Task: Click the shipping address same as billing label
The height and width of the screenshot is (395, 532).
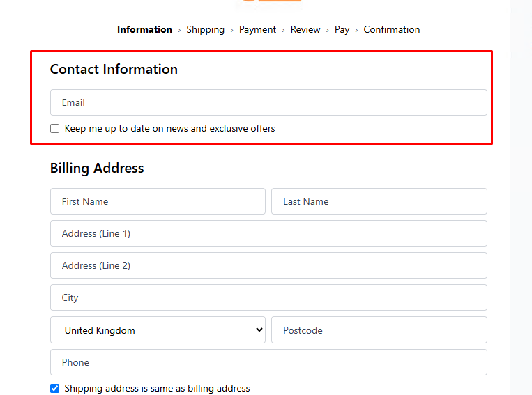Action: click(157, 388)
